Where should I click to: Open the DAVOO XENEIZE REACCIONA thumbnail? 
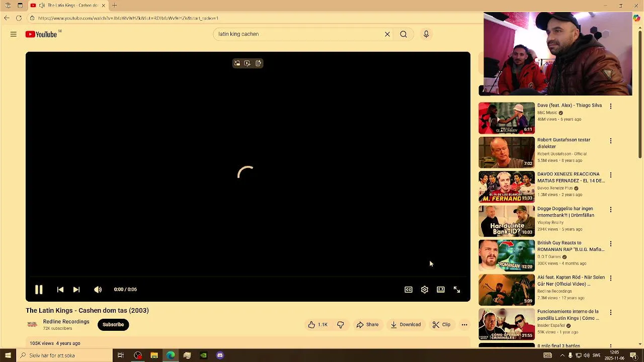tap(507, 187)
